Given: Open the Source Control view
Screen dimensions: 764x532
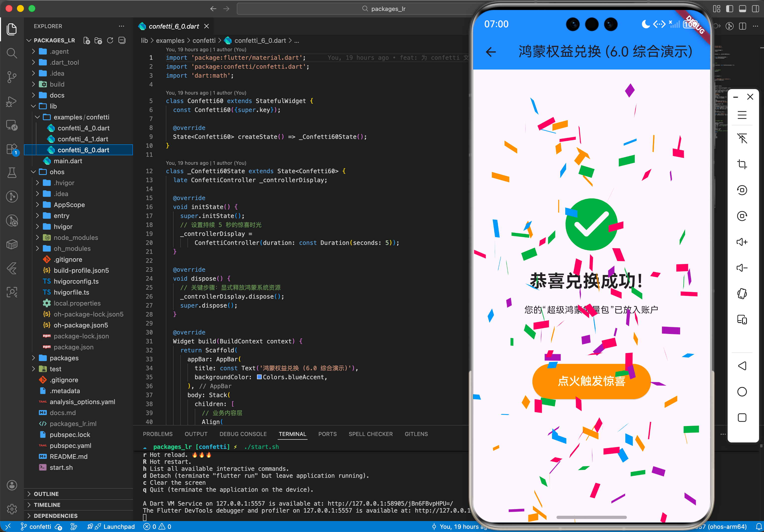Looking at the screenshot, I should coord(12,77).
